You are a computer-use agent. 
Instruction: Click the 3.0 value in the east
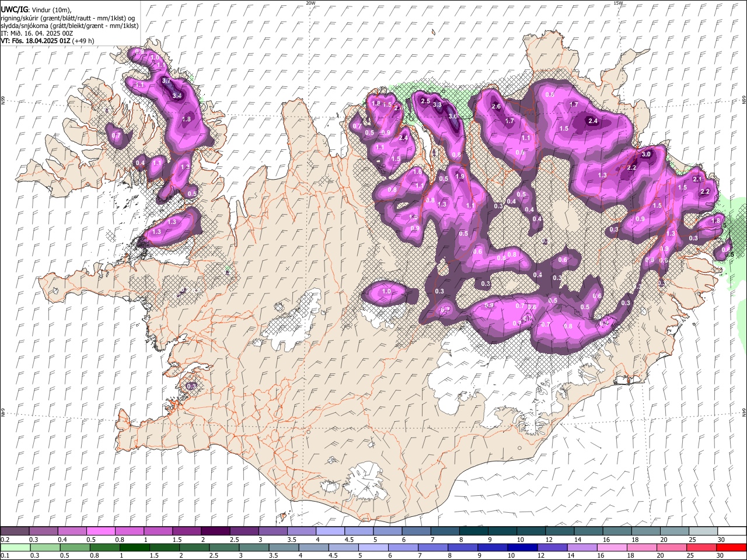point(646,155)
